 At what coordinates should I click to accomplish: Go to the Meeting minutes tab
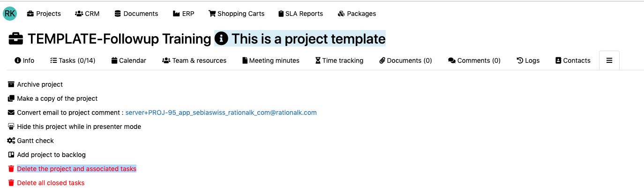(270, 60)
